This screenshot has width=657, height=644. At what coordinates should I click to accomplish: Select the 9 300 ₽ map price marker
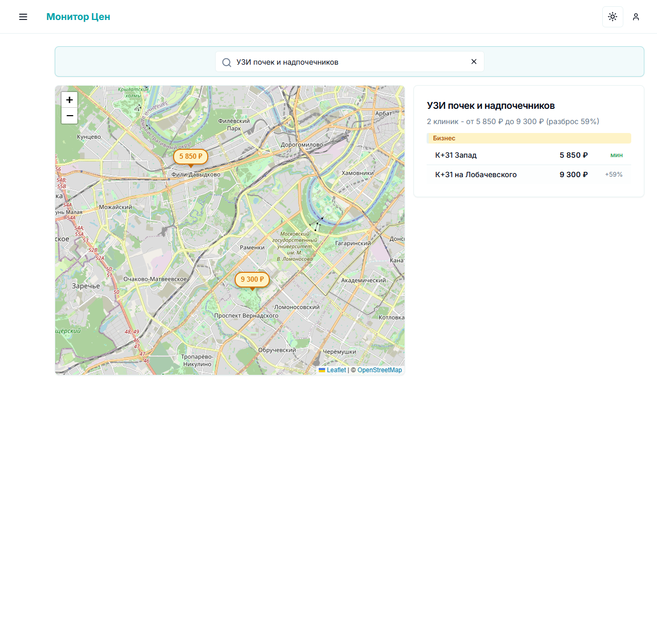252,280
